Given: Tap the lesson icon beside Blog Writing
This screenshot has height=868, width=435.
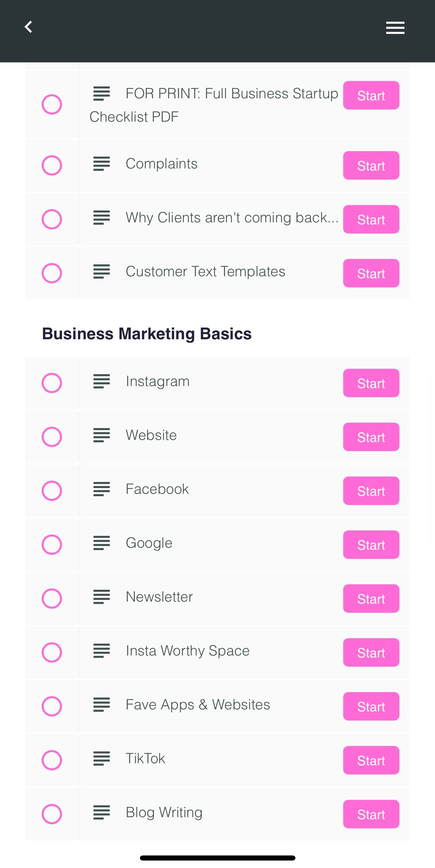Looking at the screenshot, I should coord(102,812).
